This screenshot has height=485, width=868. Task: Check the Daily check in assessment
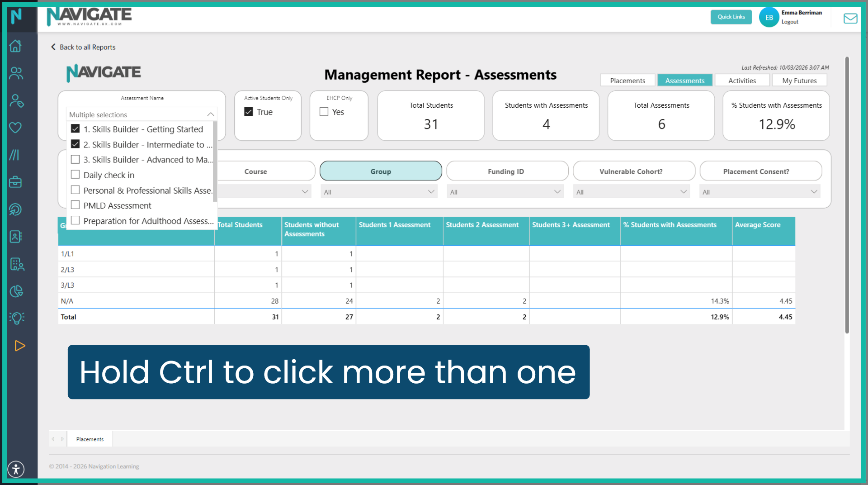[x=75, y=175]
